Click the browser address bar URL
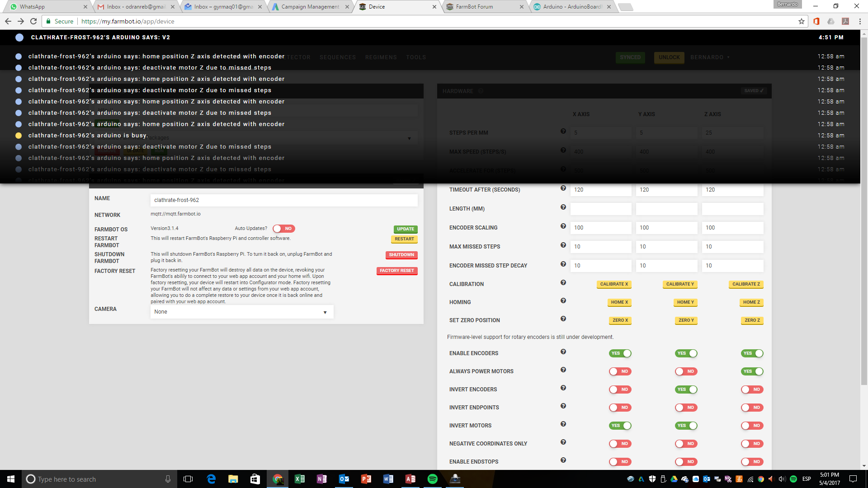Image resolution: width=868 pixels, height=488 pixels. (x=128, y=21)
